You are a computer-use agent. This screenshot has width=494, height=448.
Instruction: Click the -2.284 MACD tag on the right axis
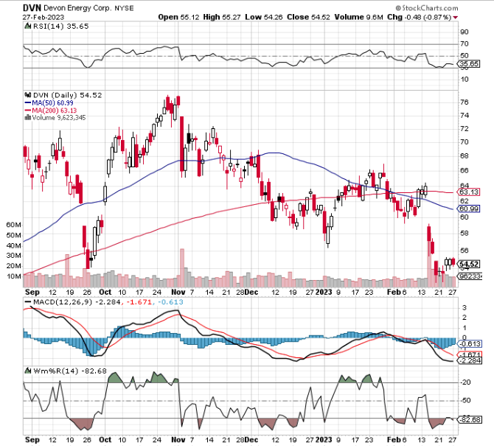(x=470, y=361)
